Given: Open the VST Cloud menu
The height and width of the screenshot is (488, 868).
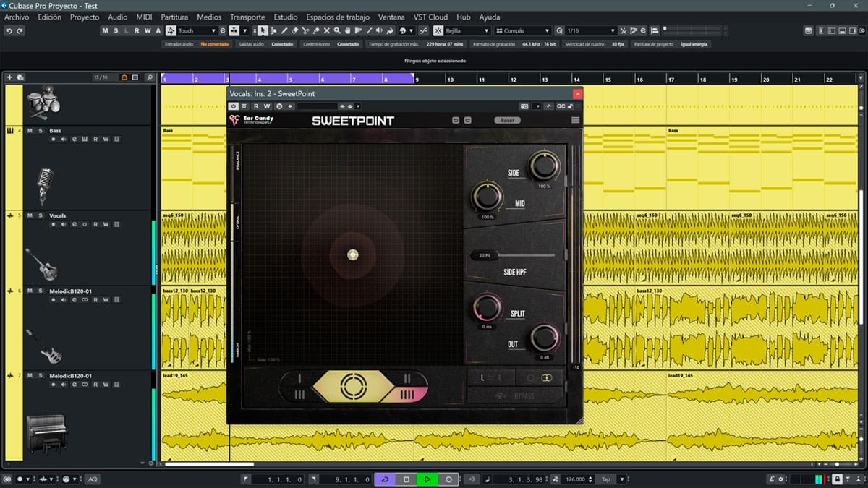Looking at the screenshot, I should (431, 17).
